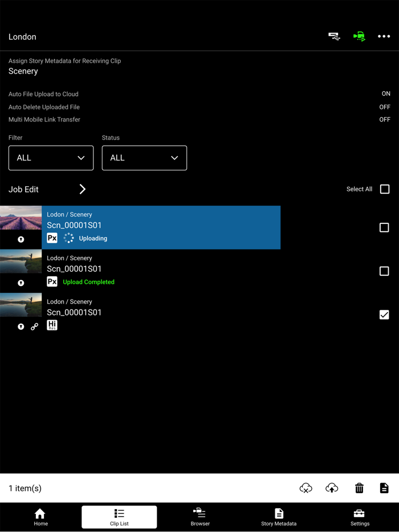
Task: Click the Px proxy icon on Upload Completed clip
Action: click(52, 281)
